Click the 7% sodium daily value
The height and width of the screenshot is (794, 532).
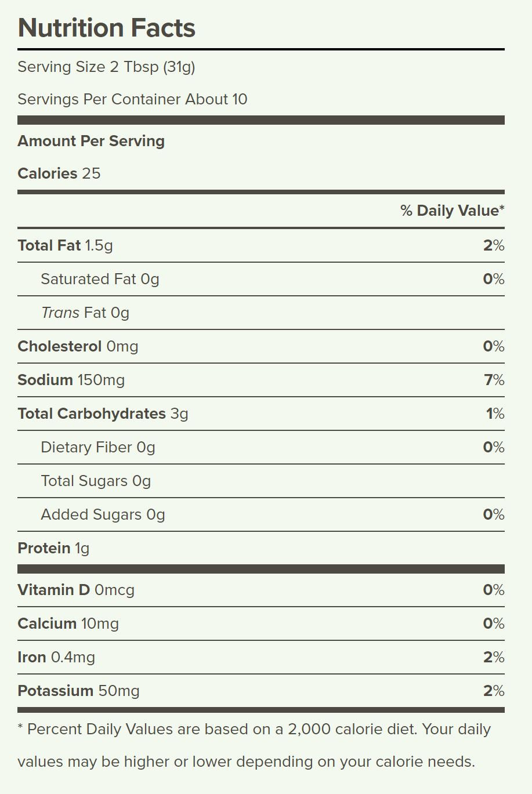click(494, 380)
